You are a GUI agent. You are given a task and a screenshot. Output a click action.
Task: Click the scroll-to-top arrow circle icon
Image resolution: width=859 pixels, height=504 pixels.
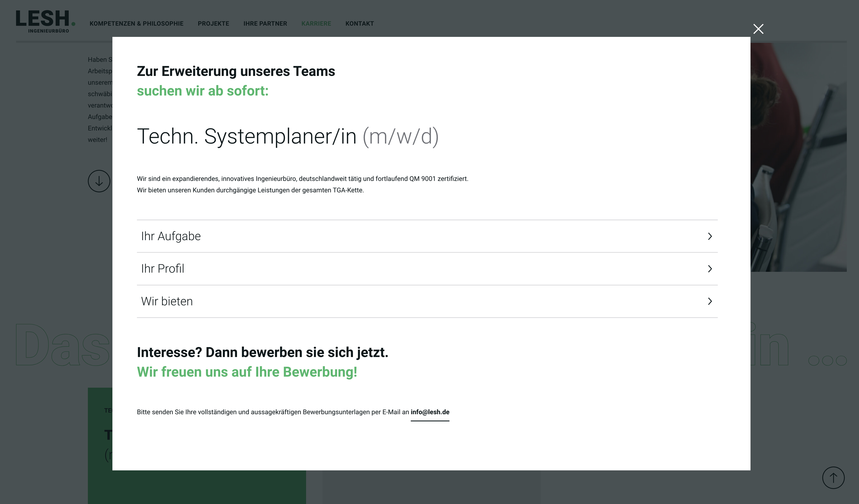[833, 477]
